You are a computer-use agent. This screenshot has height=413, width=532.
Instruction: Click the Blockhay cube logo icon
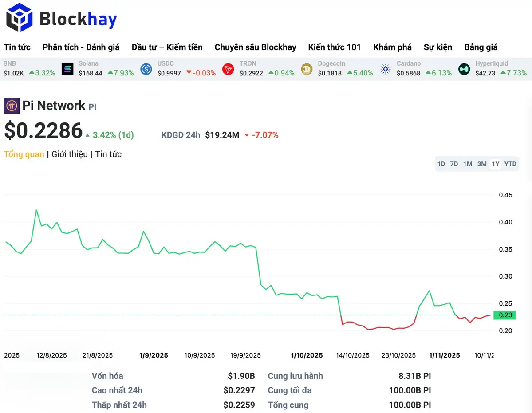20,18
